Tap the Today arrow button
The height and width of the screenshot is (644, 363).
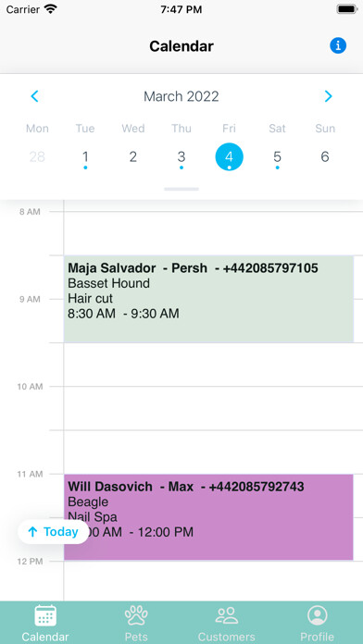click(53, 532)
